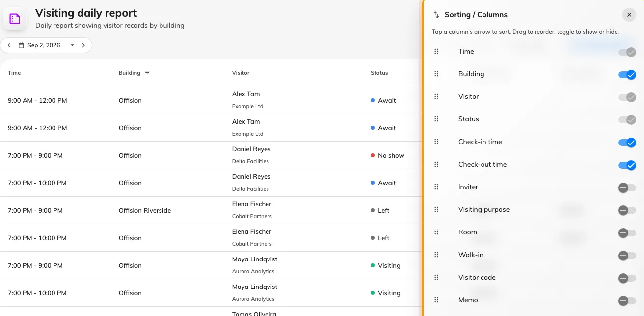Open the Sep 2, 2026 date picker dropdown
The height and width of the screenshot is (316, 644).
(47, 45)
